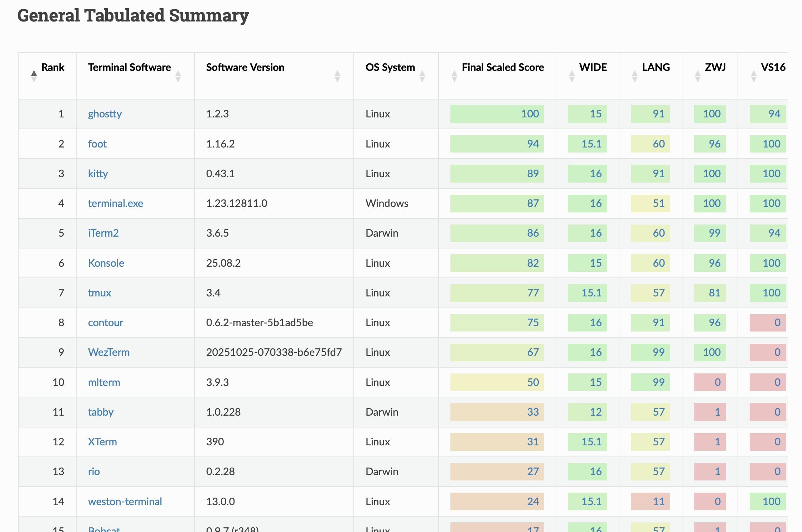Open the WezTerm link

click(x=108, y=352)
